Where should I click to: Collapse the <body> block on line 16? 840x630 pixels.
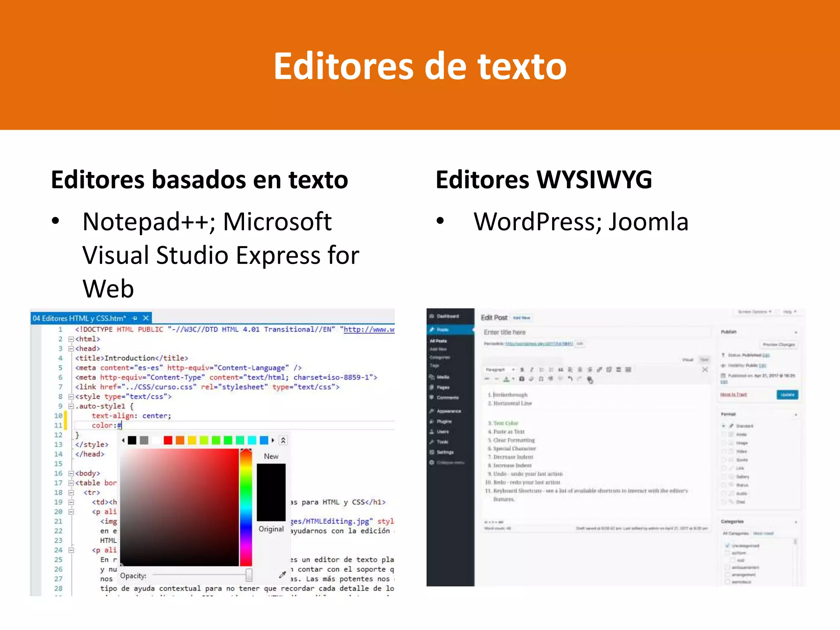[71, 473]
